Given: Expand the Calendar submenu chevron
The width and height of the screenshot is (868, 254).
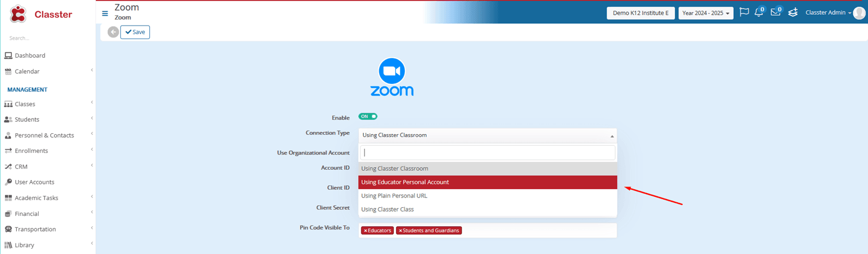Looking at the screenshot, I should (92, 70).
